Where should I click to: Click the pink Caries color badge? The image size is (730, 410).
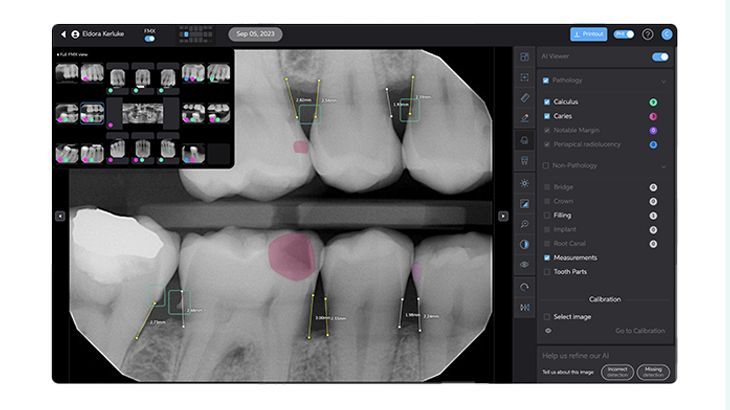[x=653, y=116]
